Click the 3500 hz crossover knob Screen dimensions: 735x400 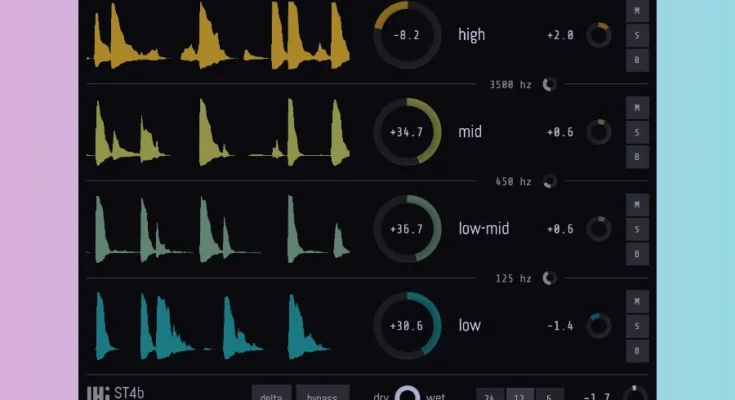click(549, 85)
